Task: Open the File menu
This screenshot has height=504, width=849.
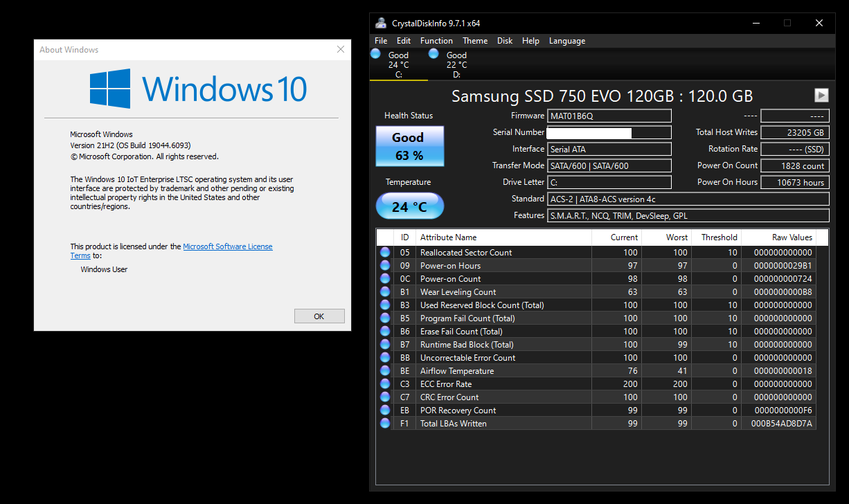Action: tap(381, 41)
